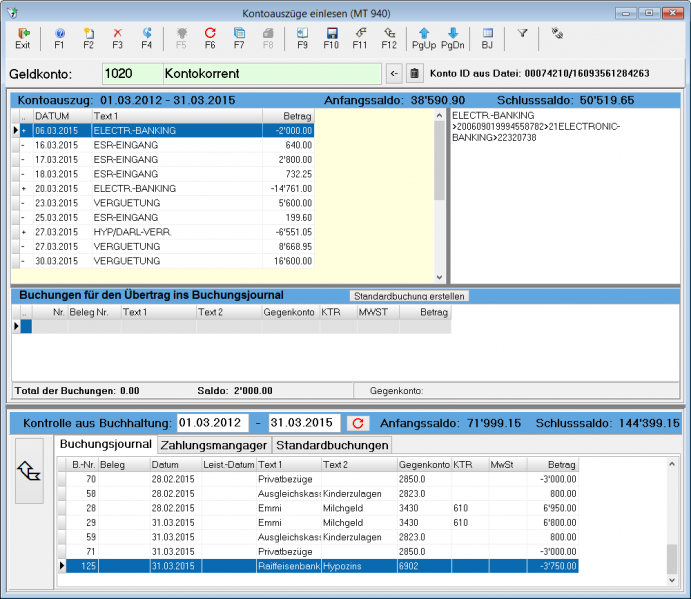Click the minus marker of 16.03.2015 ESR-EINGANG row
The height and width of the screenshot is (599, 691).
(23, 145)
